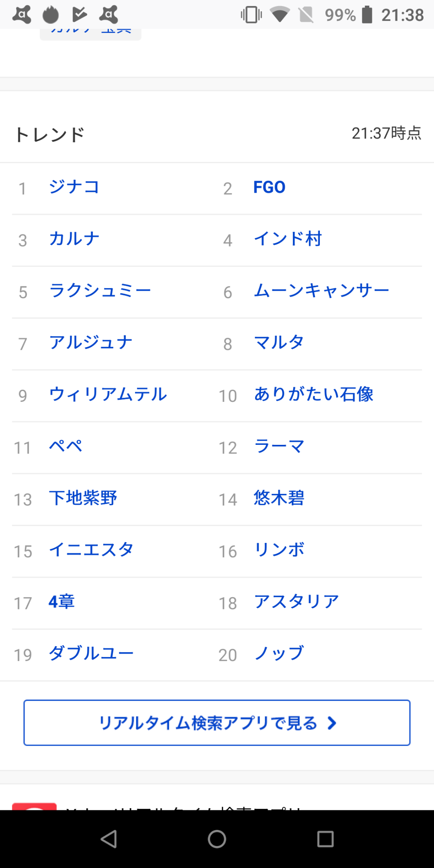Open recent apps with square button
The height and width of the screenshot is (868, 434).
click(325, 839)
